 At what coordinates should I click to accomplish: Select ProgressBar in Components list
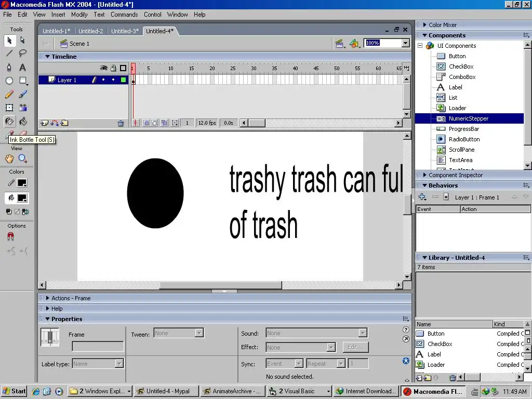pyautogui.click(x=463, y=129)
